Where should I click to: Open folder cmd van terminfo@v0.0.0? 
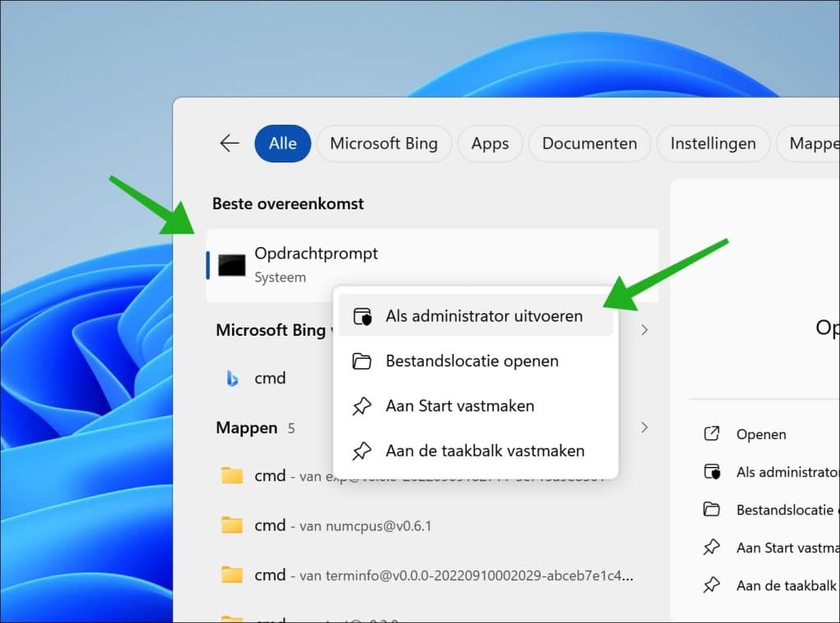coord(431,575)
